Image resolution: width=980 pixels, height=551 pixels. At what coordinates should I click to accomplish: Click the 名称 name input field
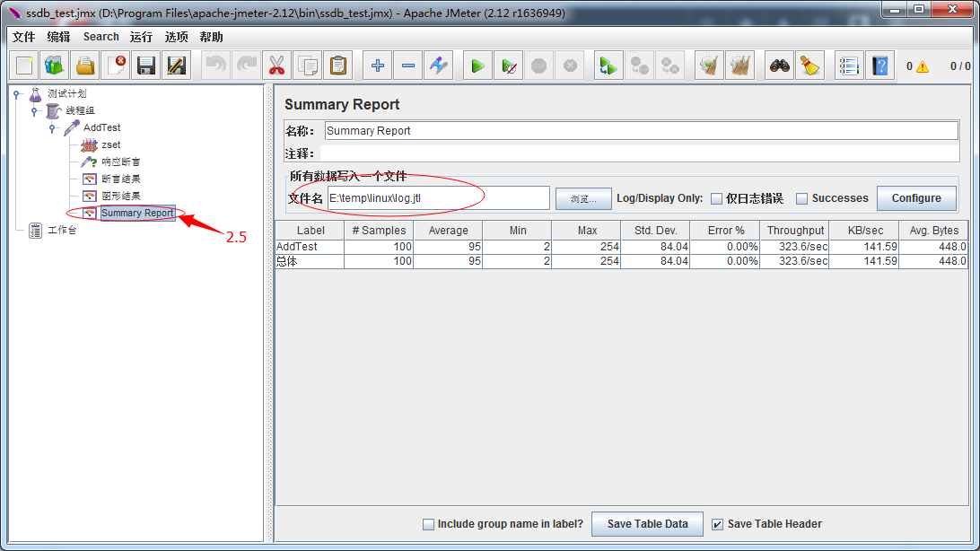pos(642,130)
